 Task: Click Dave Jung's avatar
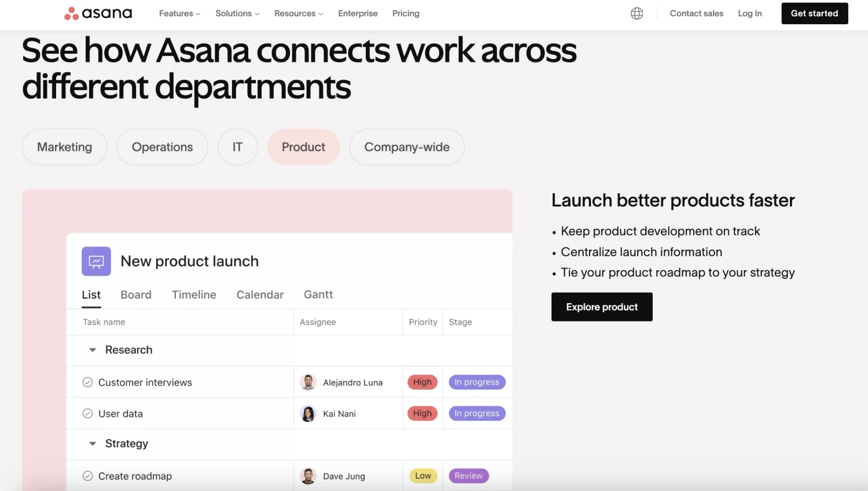tap(308, 476)
